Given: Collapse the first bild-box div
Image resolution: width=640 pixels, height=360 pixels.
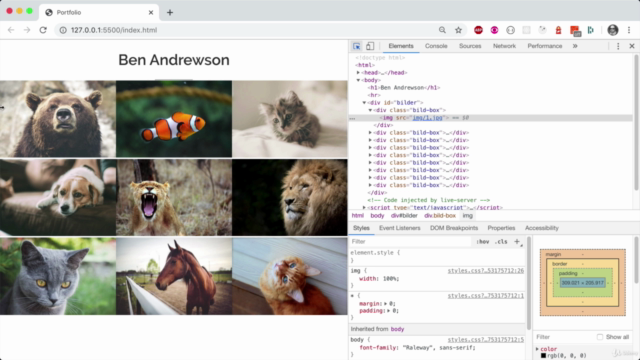Looking at the screenshot, I should click(371, 110).
